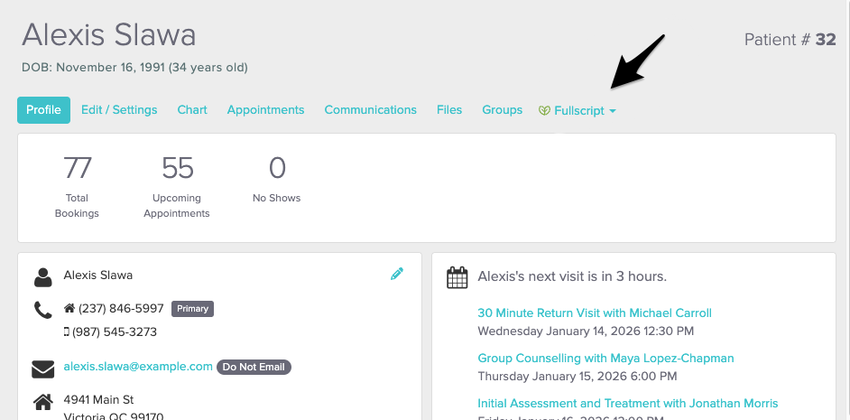
Task: Open the Groups tab
Action: (x=502, y=110)
